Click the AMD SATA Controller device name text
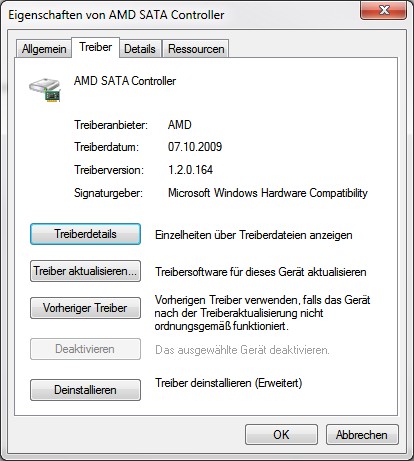The width and height of the screenshot is (414, 461). (125, 81)
